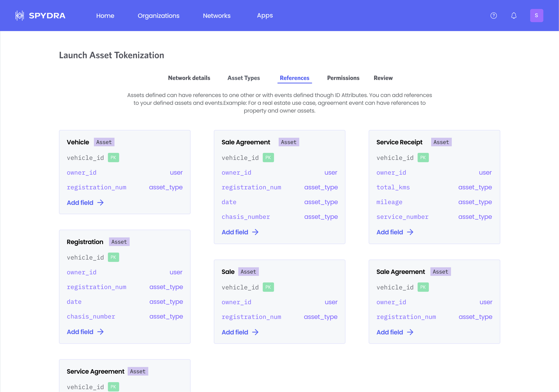Click the Spydra logo icon

[20, 15]
